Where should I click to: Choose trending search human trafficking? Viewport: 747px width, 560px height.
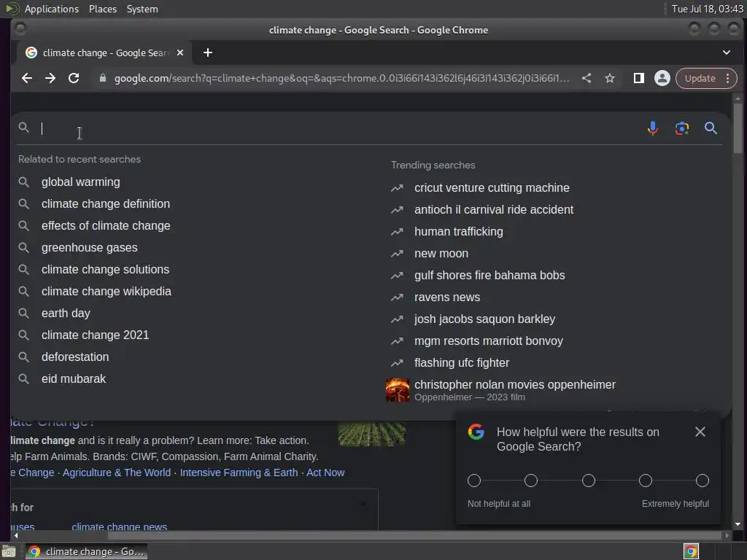click(x=458, y=231)
